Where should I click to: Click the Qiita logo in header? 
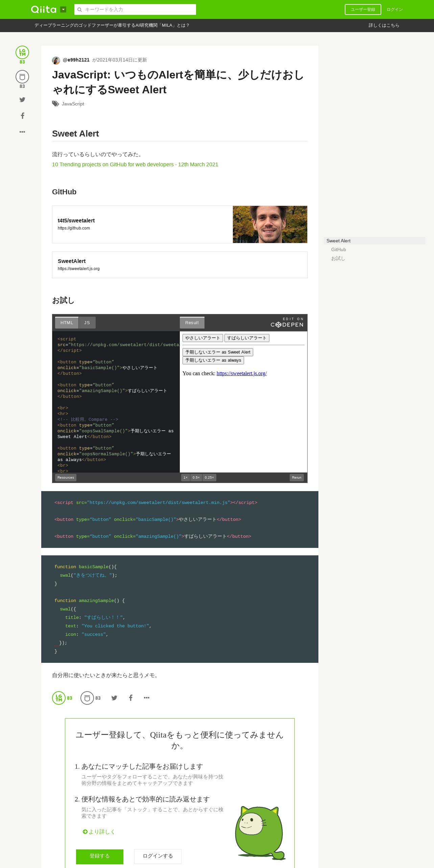[44, 9]
